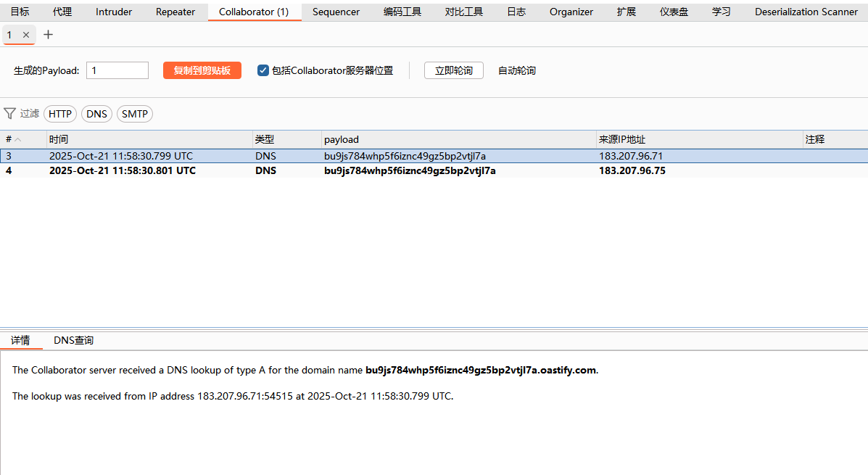Click the 自动轮询 option
868x475 pixels.
(516, 70)
